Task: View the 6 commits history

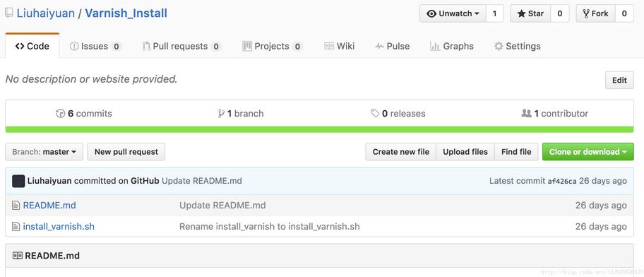Action: click(x=84, y=114)
